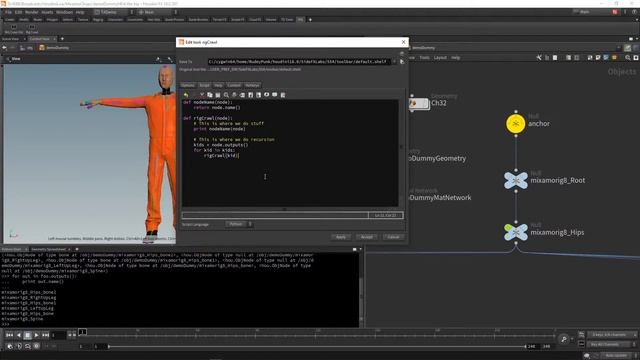Screen dimensions: 640x360
Task: Open the File menu
Action: (x=8, y=12)
